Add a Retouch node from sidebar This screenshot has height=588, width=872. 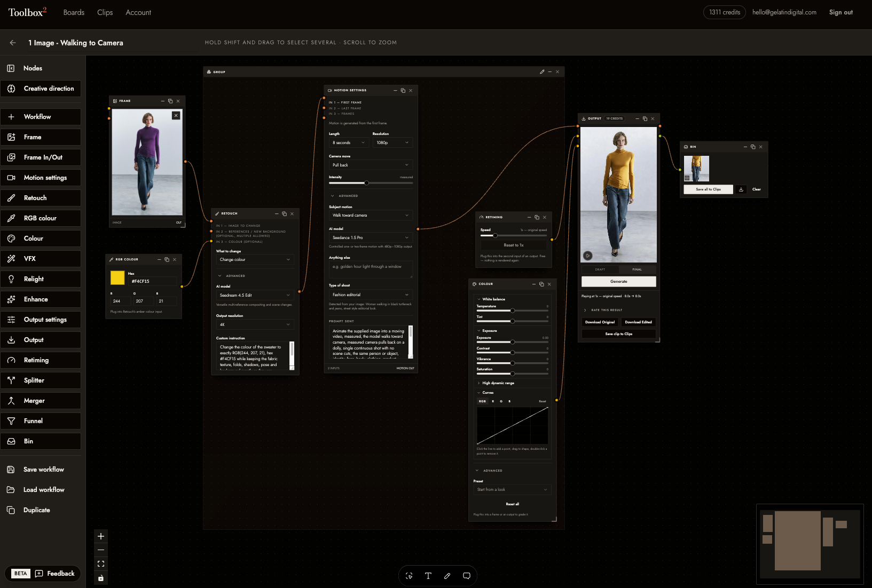click(41, 198)
